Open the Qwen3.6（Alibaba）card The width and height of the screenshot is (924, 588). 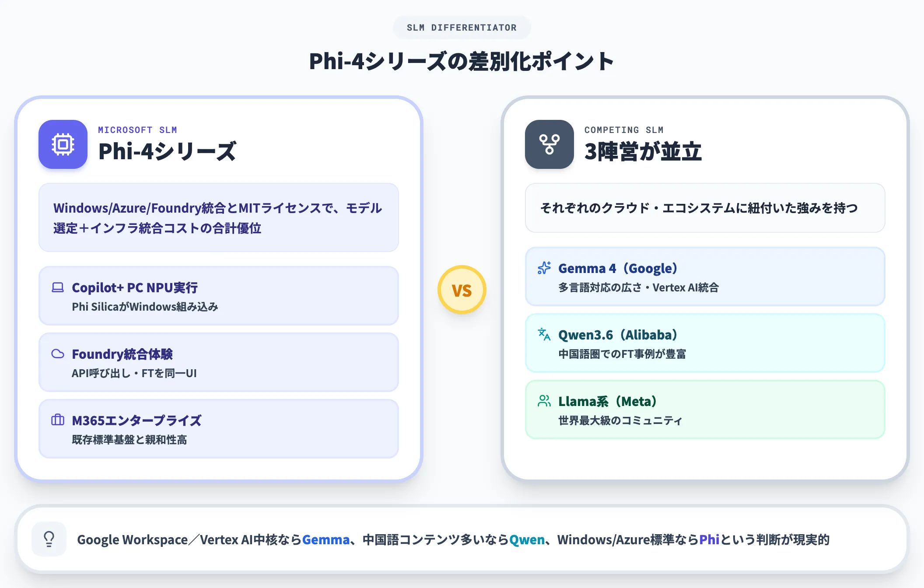(705, 343)
